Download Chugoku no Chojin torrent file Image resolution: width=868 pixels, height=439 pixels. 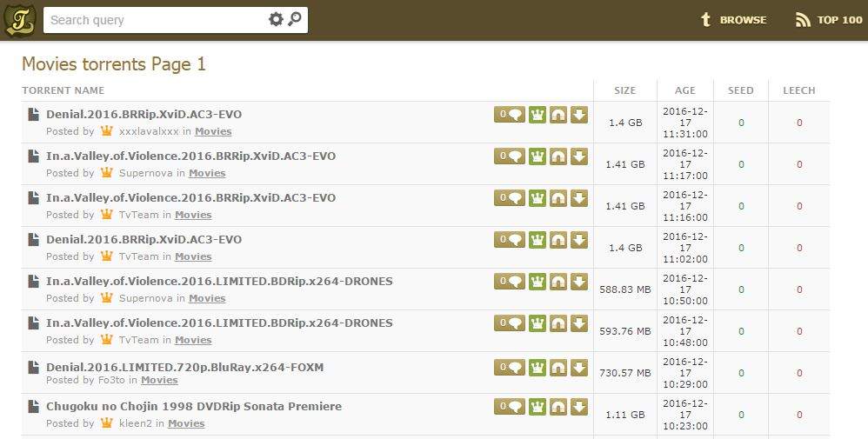(x=579, y=406)
